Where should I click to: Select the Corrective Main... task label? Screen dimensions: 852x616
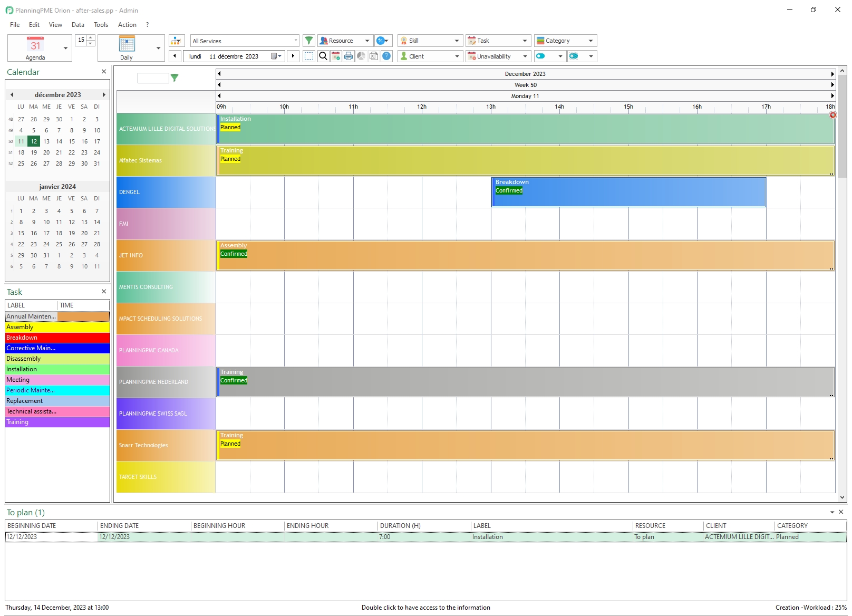pyautogui.click(x=57, y=348)
